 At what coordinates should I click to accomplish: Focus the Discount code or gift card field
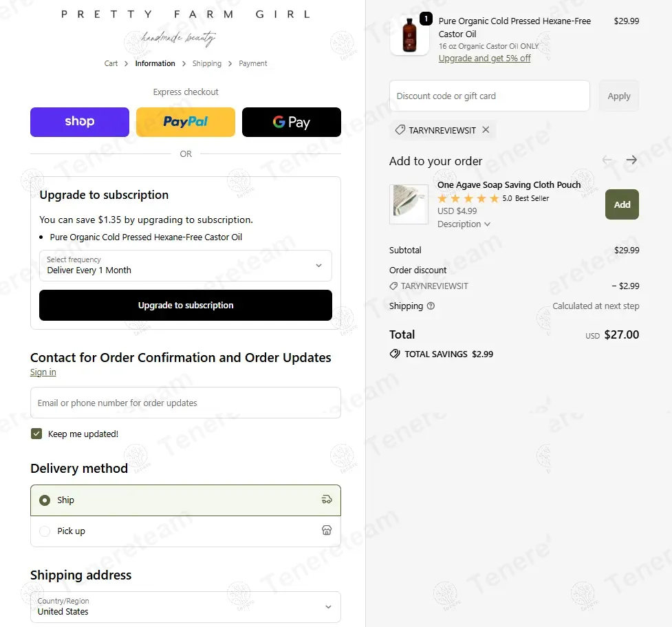point(490,96)
